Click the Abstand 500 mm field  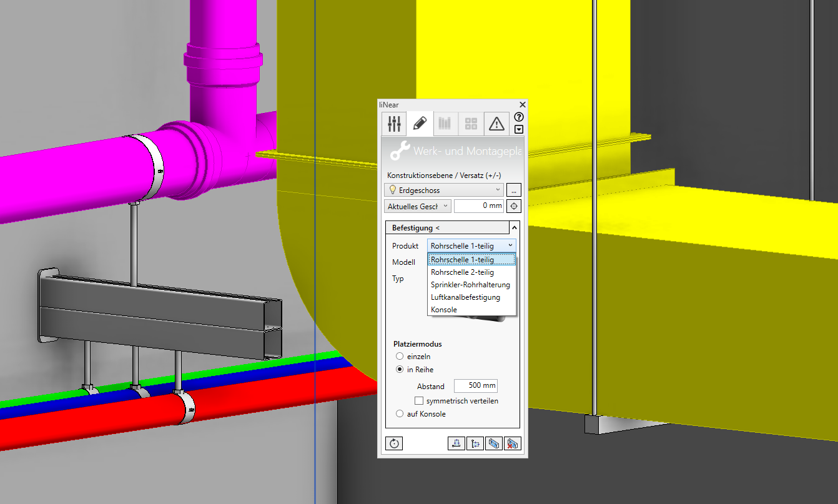(x=475, y=386)
